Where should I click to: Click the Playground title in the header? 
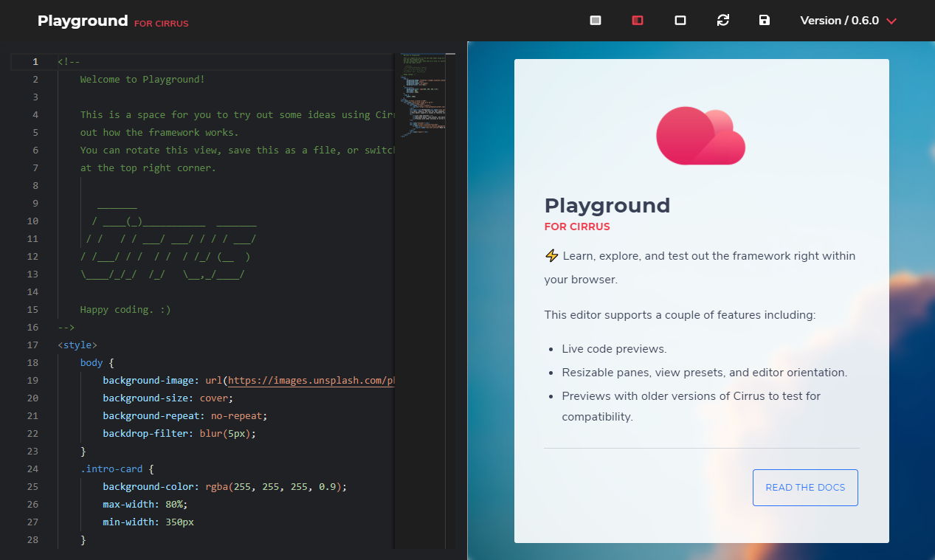click(83, 21)
